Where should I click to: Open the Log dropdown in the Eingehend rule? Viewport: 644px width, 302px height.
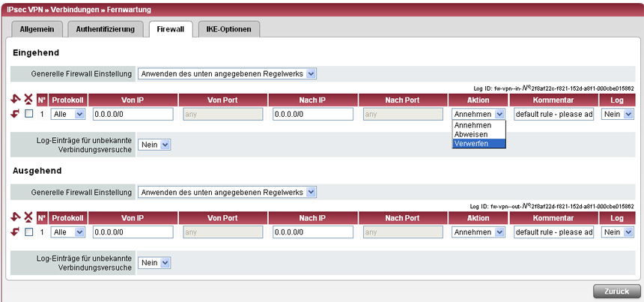pyautogui.click(x=618, y=114)
